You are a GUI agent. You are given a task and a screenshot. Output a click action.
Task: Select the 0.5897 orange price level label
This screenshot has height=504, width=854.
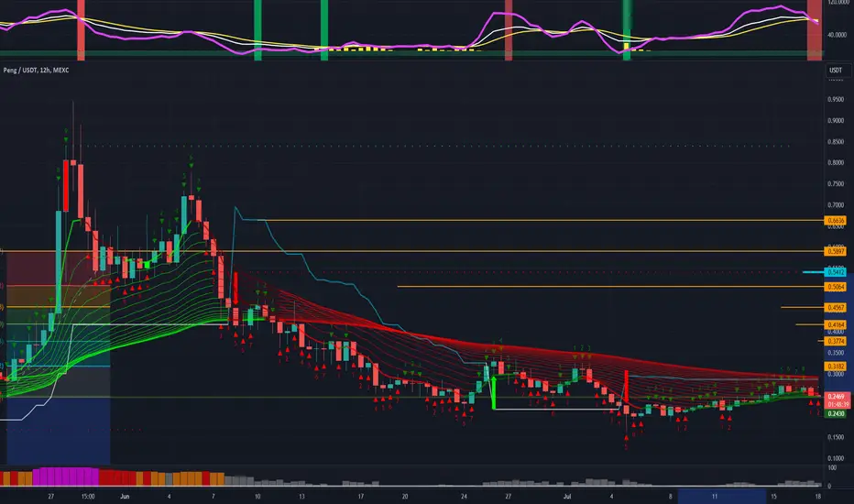click(835, 252)
